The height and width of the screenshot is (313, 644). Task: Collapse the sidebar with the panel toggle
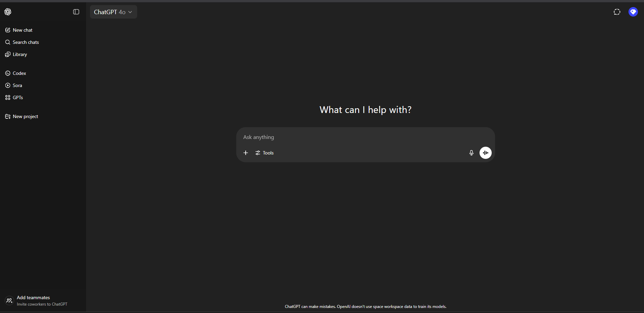point(76,12)
